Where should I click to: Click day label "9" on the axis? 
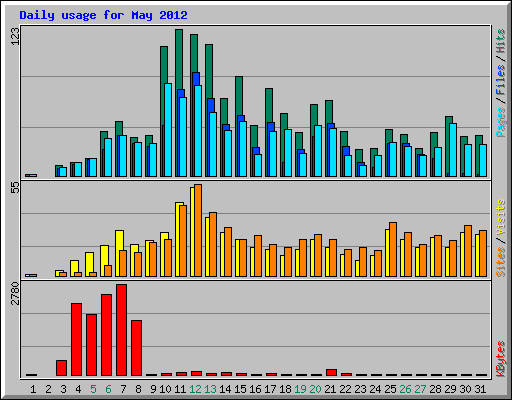153,389
